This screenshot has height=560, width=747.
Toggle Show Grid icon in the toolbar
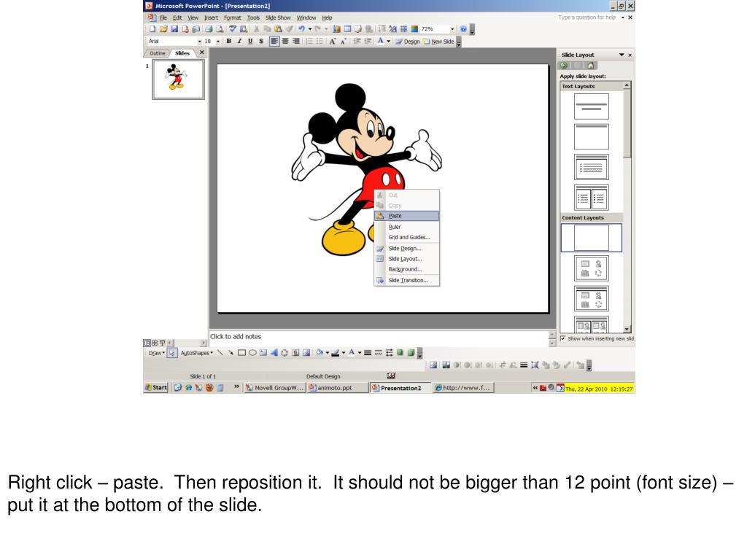pos(404,29)
